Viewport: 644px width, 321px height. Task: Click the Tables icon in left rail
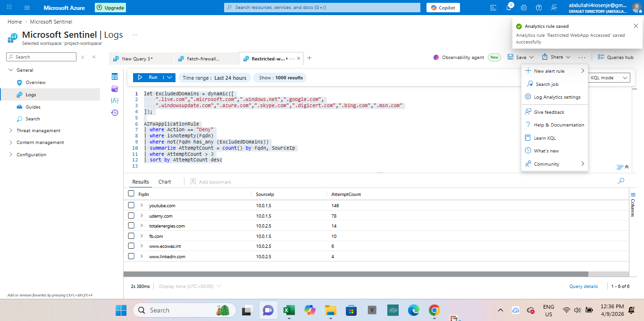115,76
